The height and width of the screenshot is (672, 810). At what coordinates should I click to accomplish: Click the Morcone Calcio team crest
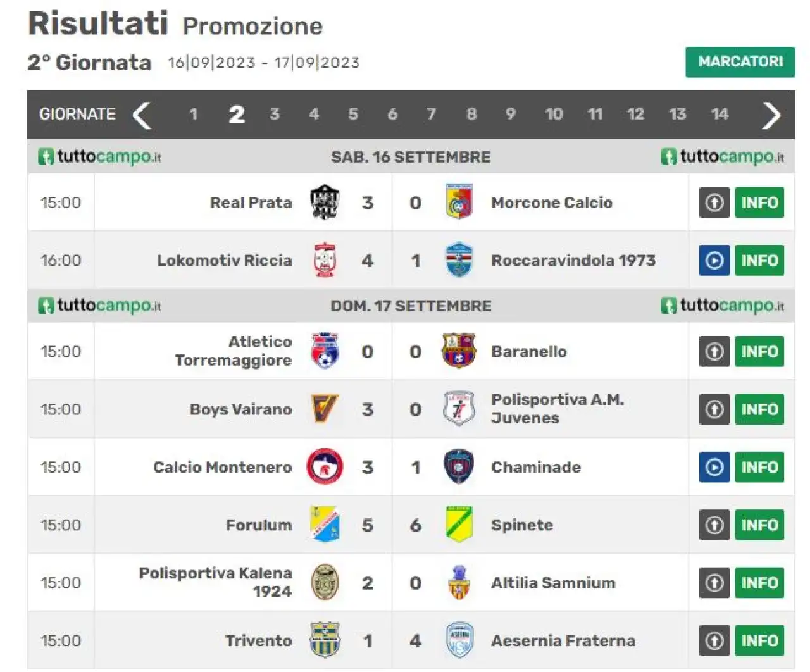[459, 202]
